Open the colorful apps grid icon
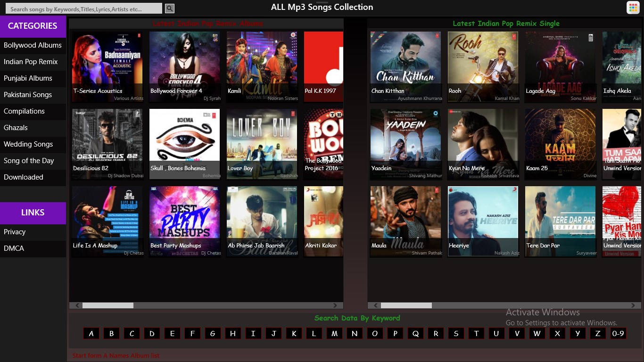 click(633, 8)
